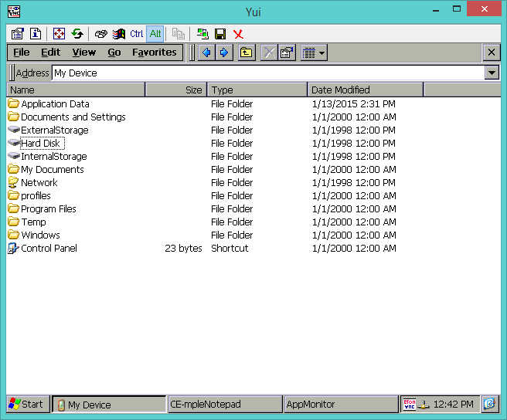
Task: Click the blue Back arrow button
Action: click(206, 52)
